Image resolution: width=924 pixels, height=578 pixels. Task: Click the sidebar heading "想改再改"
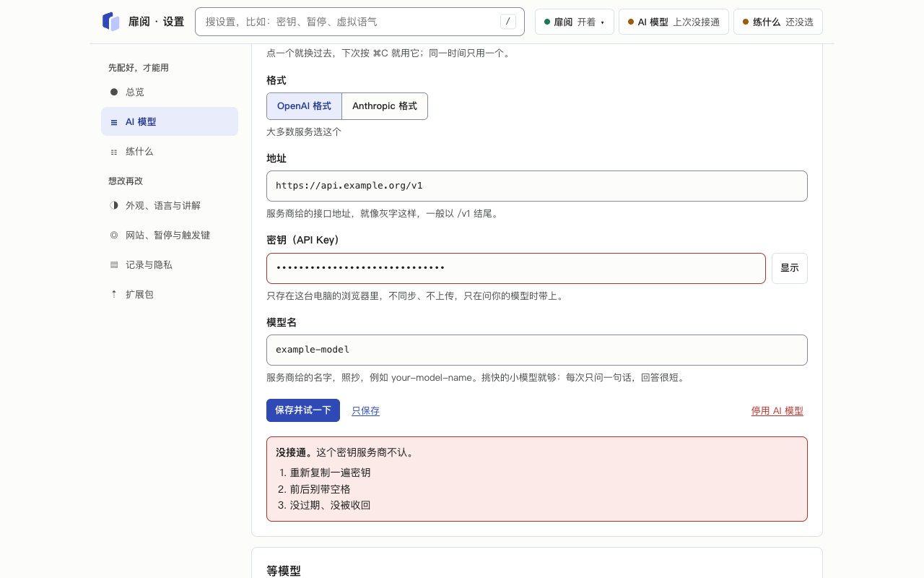coord(126,181)
